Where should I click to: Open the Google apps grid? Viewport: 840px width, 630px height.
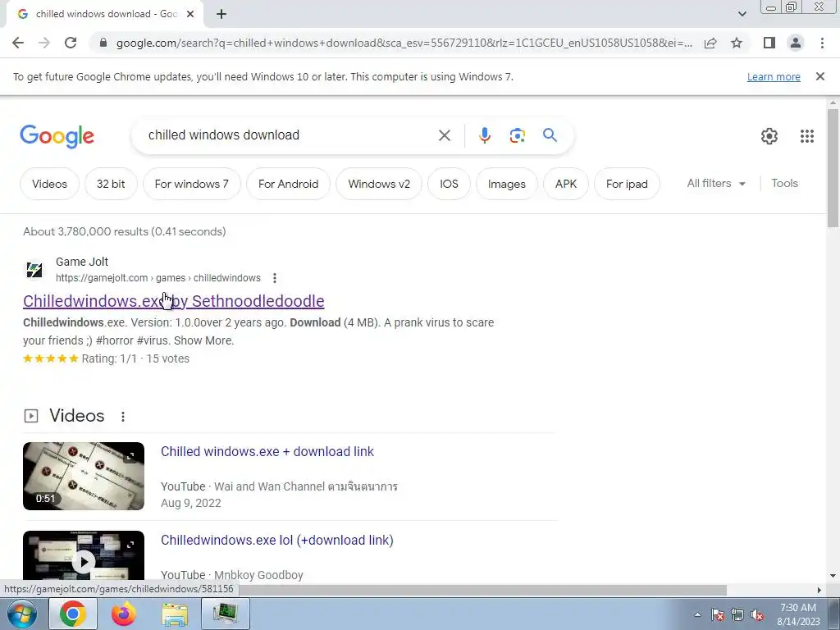pos(807,136)
